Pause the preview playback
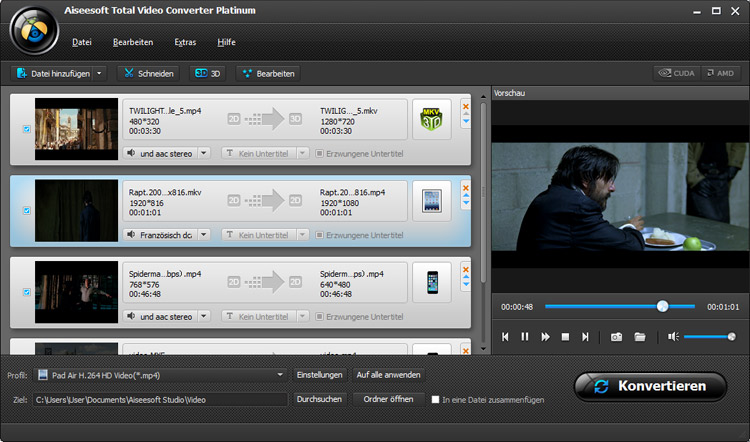This screenshot has height=442, width=750. pos(525,337)
